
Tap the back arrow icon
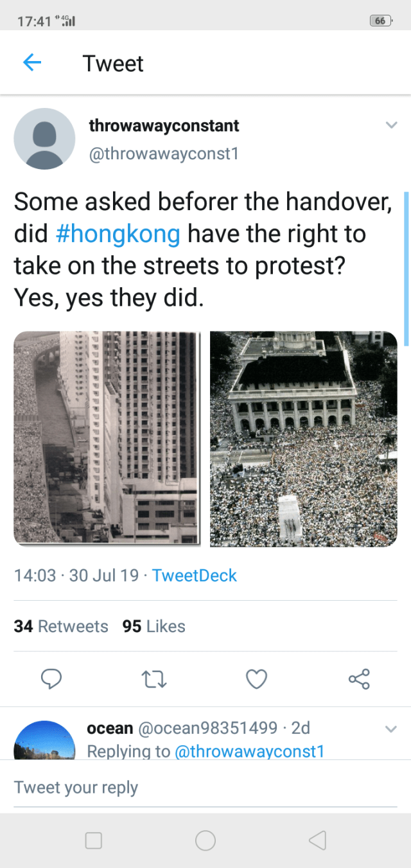pos(32,63)
